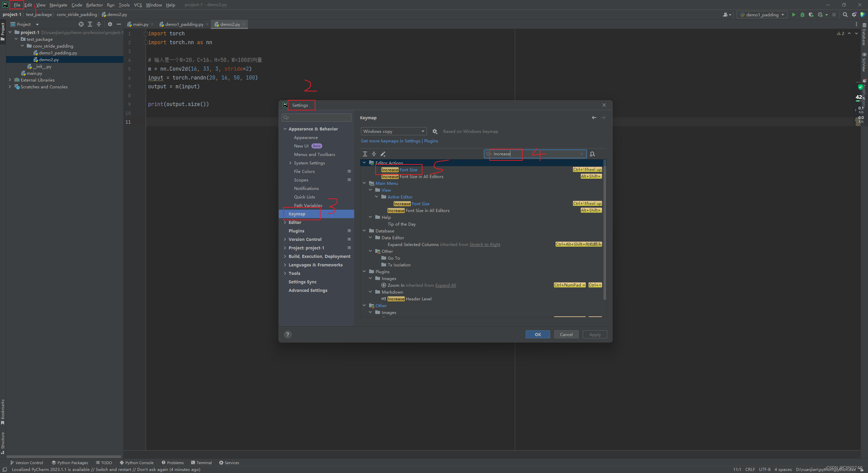
Task: Select Increase Font Size under Editor Actions
Action: click(399, 170)
